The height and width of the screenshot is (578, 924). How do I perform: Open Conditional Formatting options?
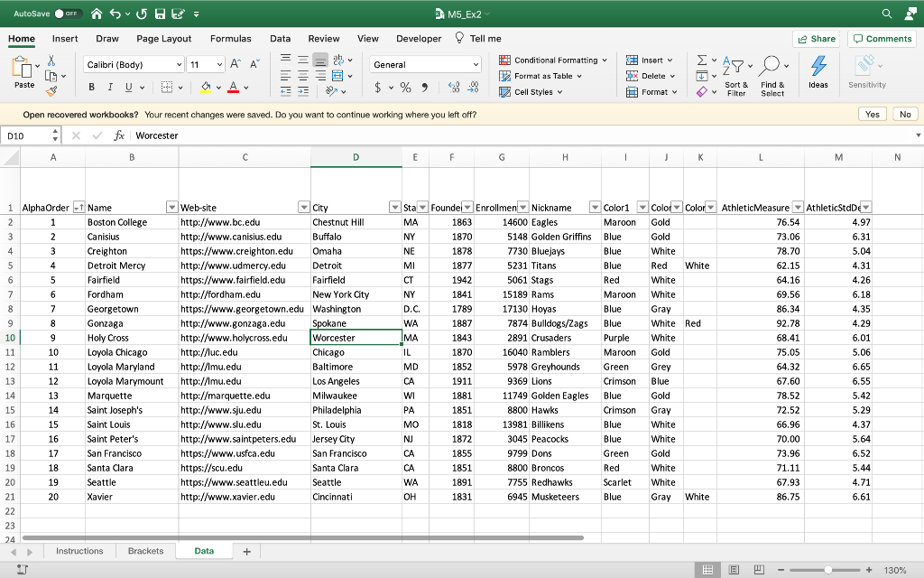pyautogui.click(x=549, y=59)
